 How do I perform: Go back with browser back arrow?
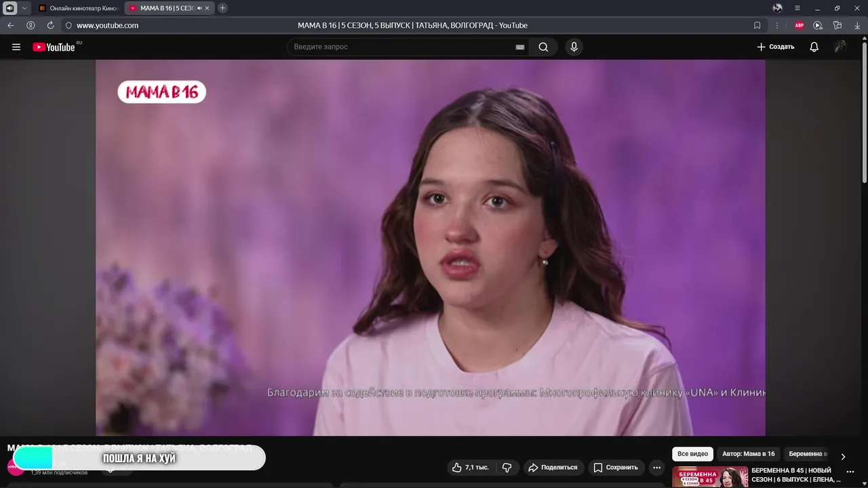(11, 25)
